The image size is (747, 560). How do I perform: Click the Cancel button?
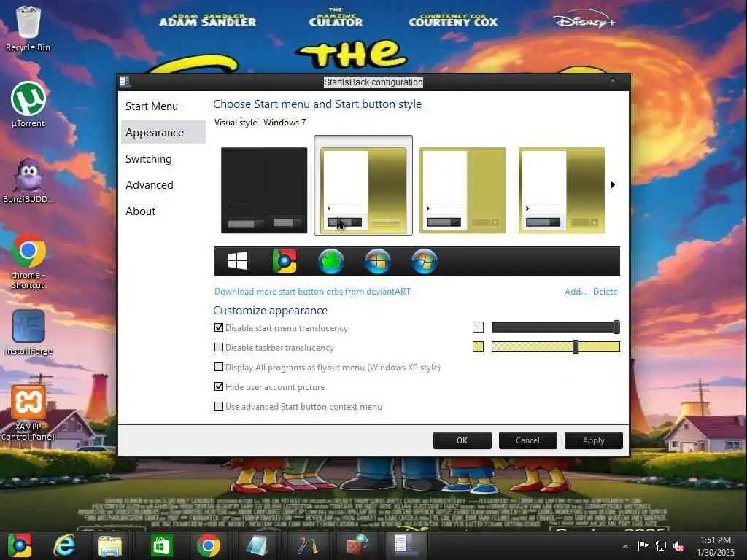click(x=527, y=440)
